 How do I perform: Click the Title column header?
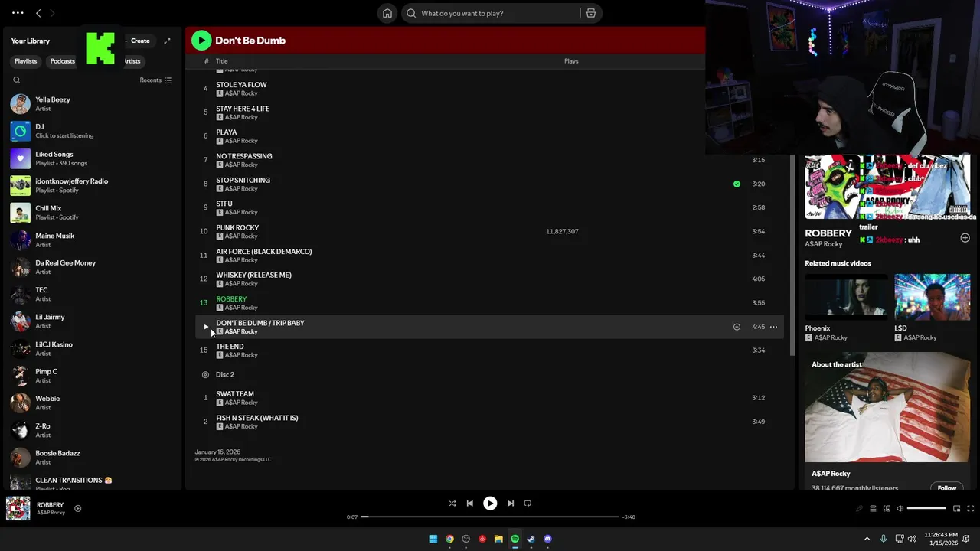click(x=221, y=61)
